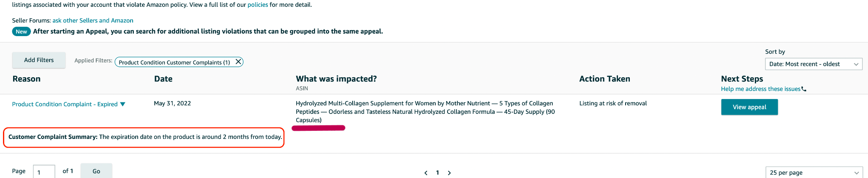The image size is (868, 178).
Task: Click the Go button
Action: click(96, 171)
